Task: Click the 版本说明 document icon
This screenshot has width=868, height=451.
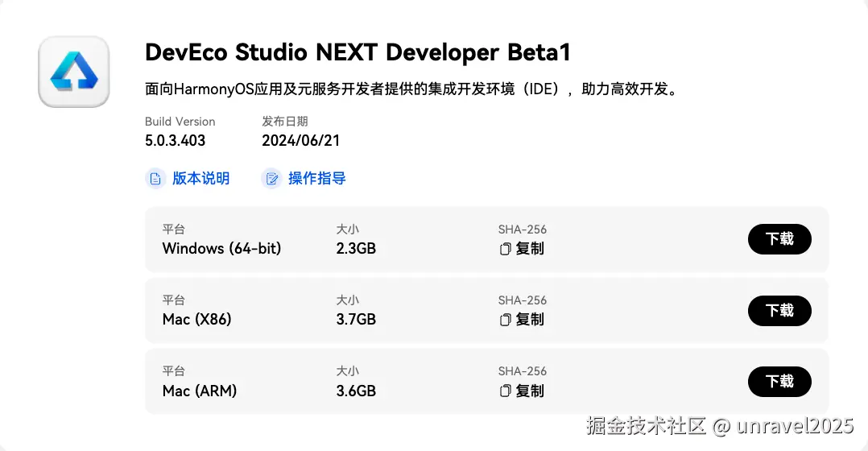Action: click(155, 179)
